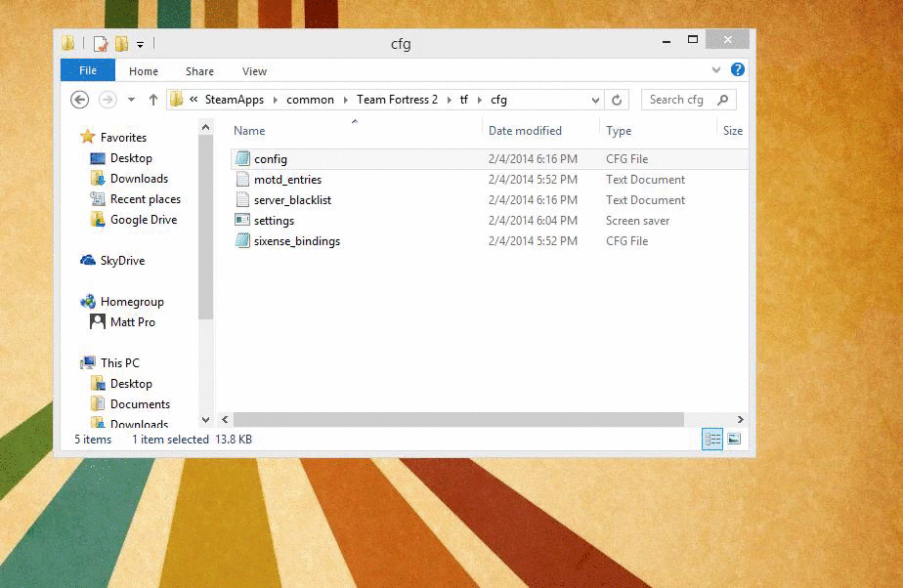Switch to Large icons view in status bar
Screen dimensions: 903x588
[x=734, y=440]
